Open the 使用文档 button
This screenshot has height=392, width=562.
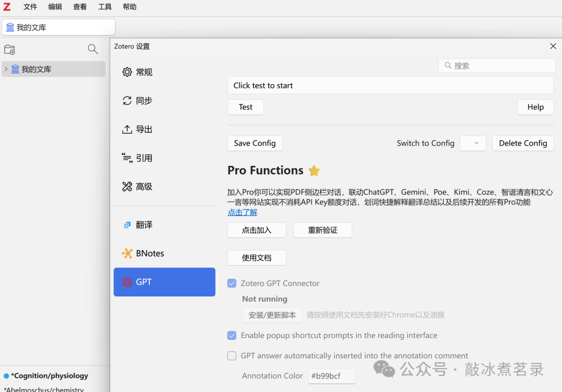click(x=257, y=258)
